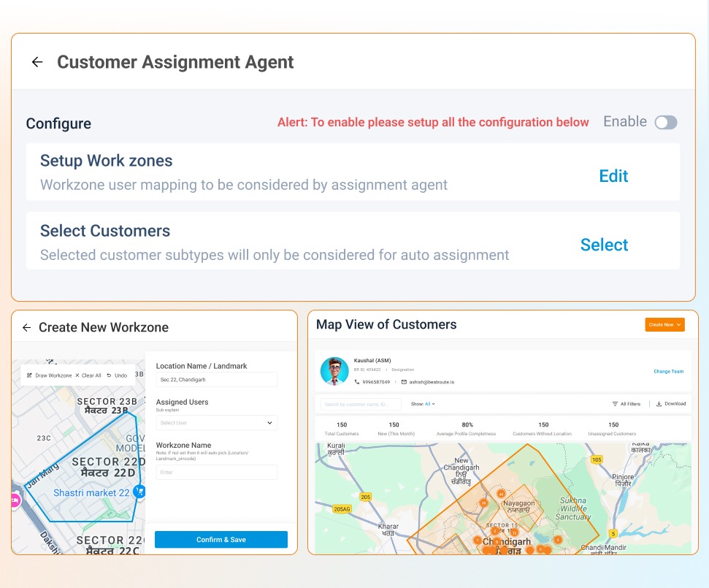Click Kaushal's profile avatar
The image size is (709, 588).
(334, 371)
